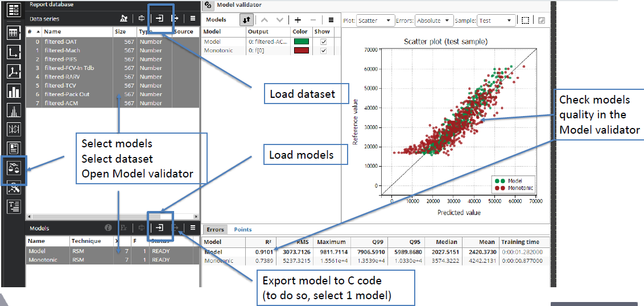Open the 2D axes plot sidebar icon
The height and width of the screenshot is (306, 644).
14,52
